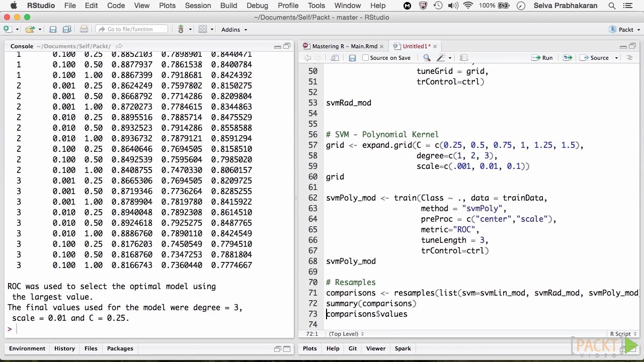Open the Environment tab

27,348
